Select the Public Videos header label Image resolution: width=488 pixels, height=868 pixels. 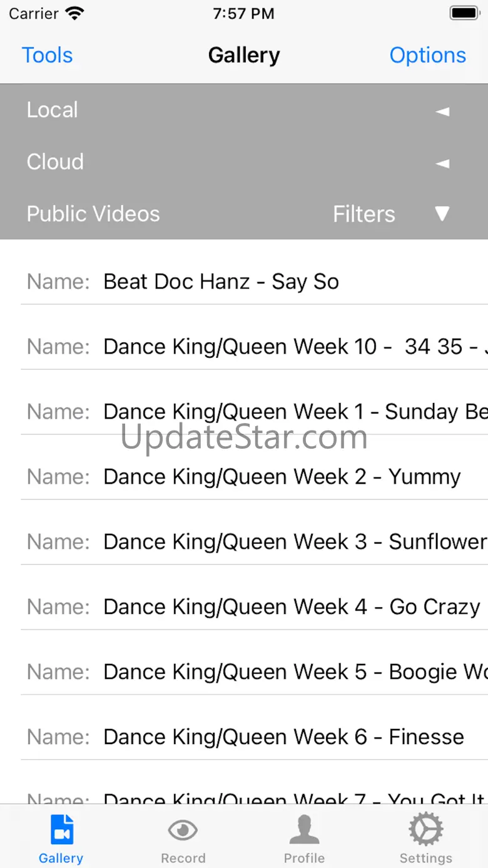93,214
